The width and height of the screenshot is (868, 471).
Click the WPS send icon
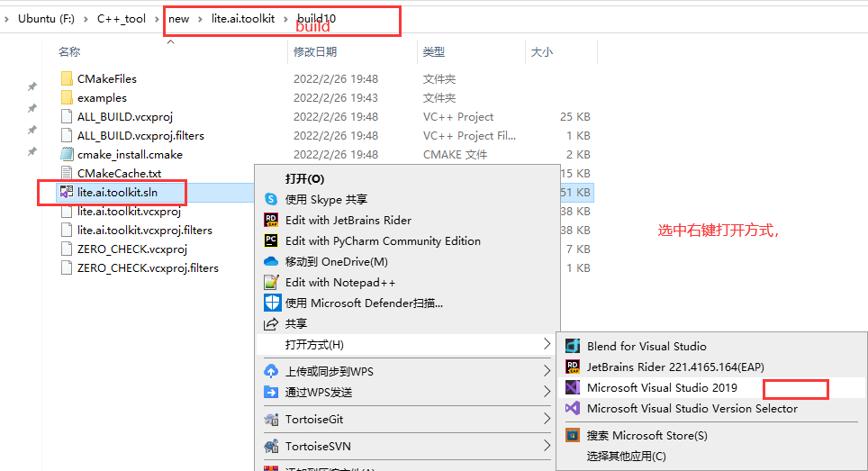point(271,392)
